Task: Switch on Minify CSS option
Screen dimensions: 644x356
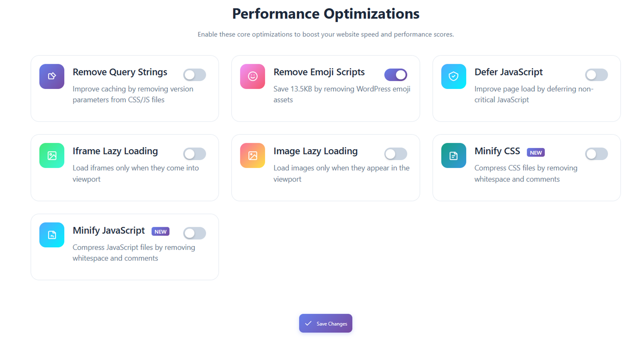Action: [x=596, y=154]
